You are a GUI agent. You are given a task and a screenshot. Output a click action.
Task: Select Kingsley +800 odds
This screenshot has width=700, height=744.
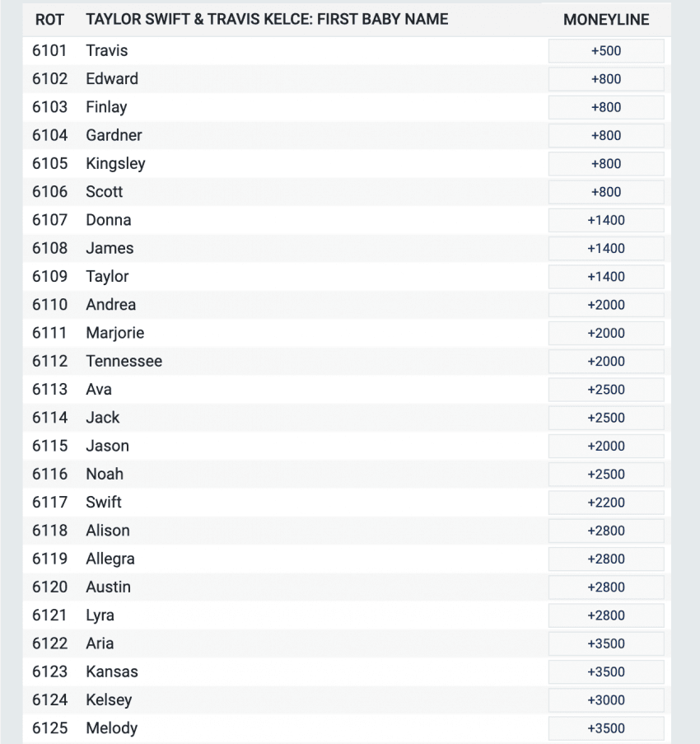[x=606, y=164]
